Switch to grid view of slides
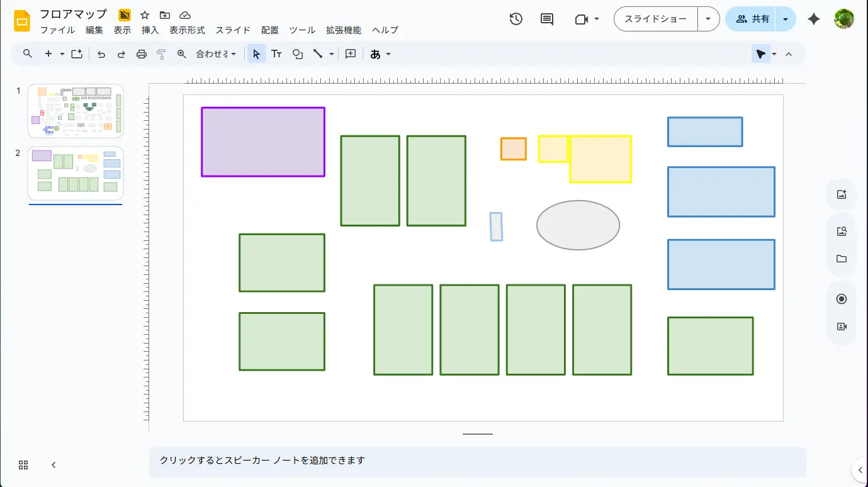The image size is (868, 487). tap(23, 465)
